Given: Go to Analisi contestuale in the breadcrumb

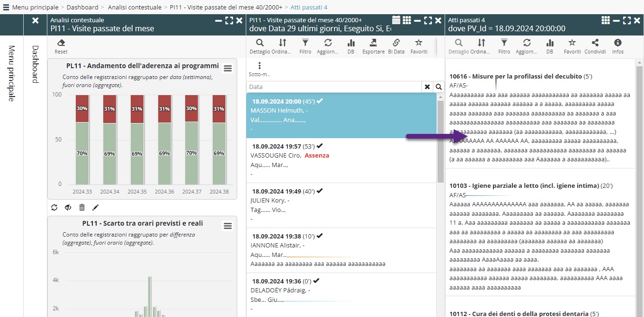Looking at the screenshot, I should (x=134, y=7).
